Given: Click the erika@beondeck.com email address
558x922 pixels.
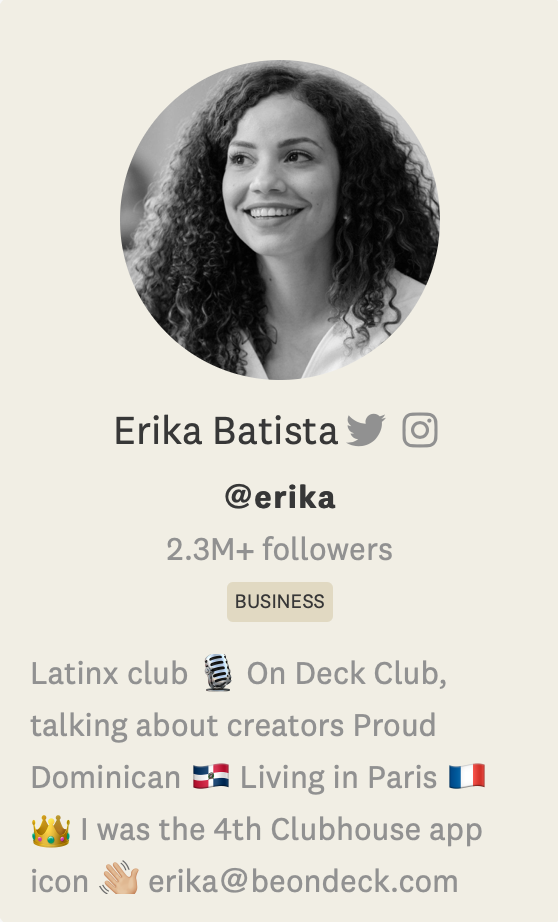Looking at the screenshot, I should [x=303, y=881].
